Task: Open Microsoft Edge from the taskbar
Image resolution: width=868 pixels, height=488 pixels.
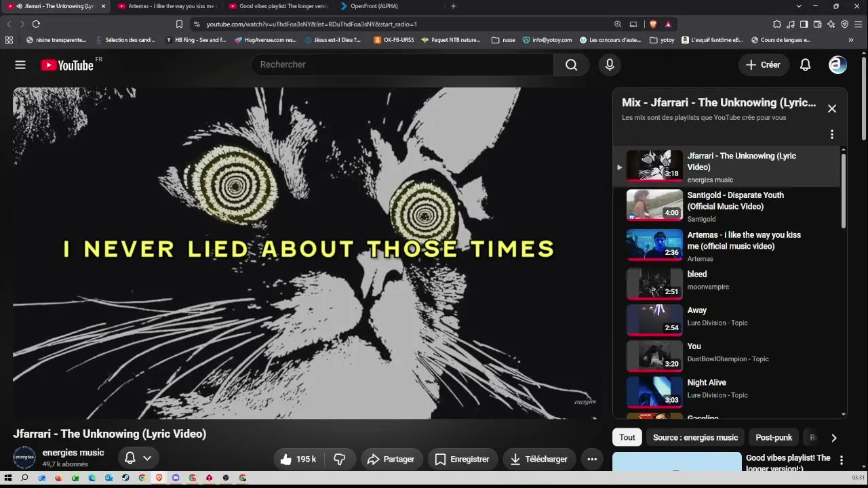Action: coord(92,478)
